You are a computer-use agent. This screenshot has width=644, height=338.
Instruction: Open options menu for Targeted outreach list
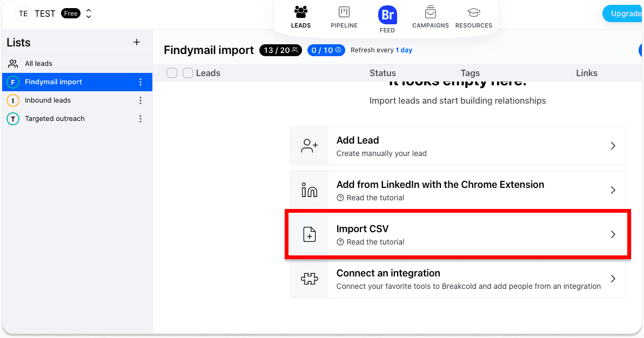tap(140, 119)
